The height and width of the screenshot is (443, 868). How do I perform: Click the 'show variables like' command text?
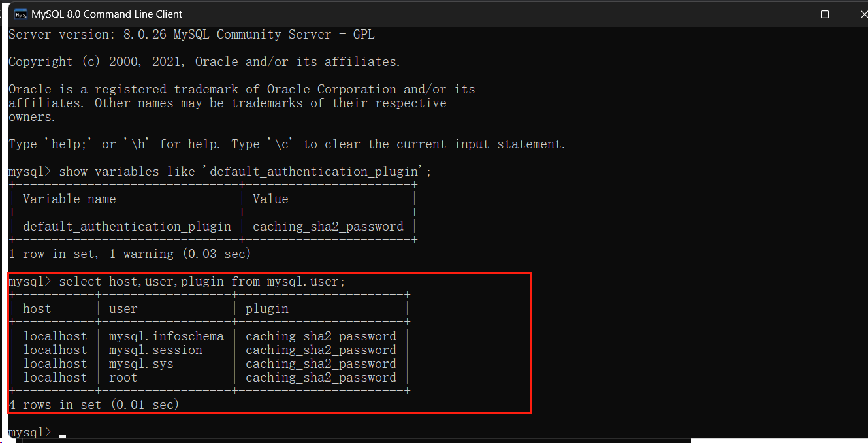[x=245, y=172]
